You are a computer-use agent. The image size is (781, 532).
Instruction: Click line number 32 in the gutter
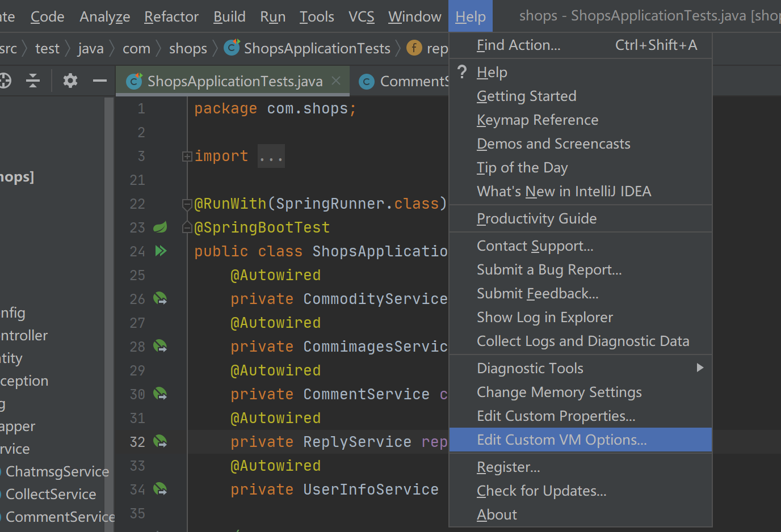pyautogui.click(x=137, y=442)
